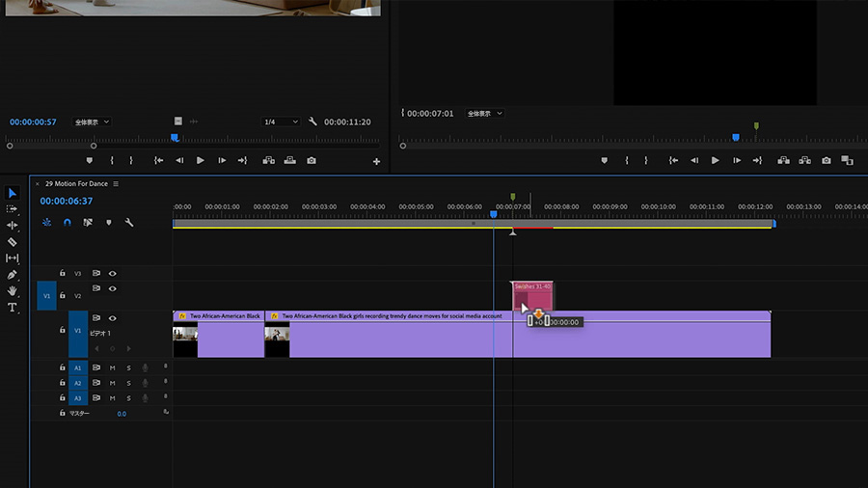This screenshot has width=868, height=488.
Task: Click timeline timecode 00:00:06:37
Action: (x=67, y=202)
